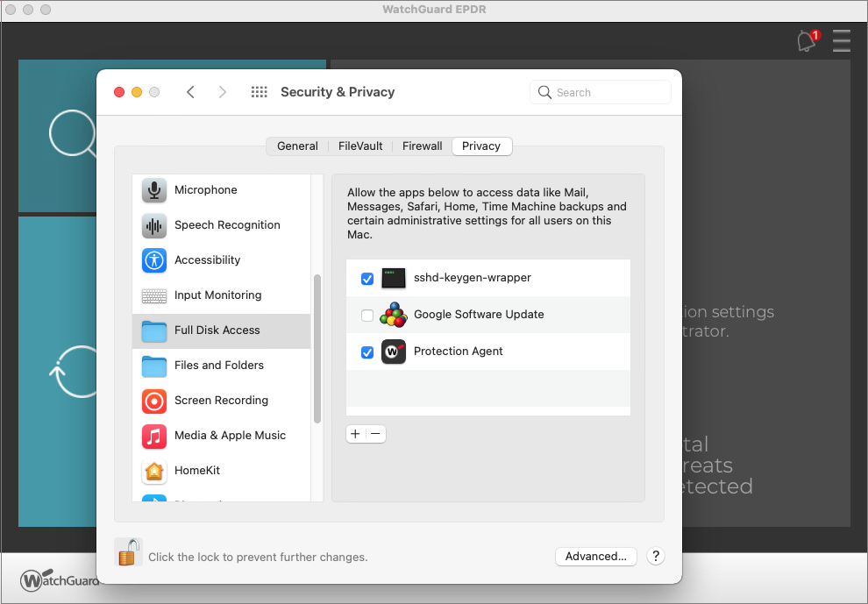This screenshot has height=604, width=868.
Task: Open the hamburger menu top right
Action: pyautogui.click(x=841, y=40)
